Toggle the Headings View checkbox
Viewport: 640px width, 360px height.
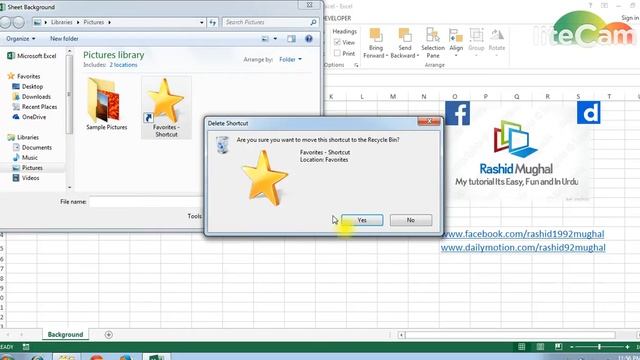pos(337,42)
